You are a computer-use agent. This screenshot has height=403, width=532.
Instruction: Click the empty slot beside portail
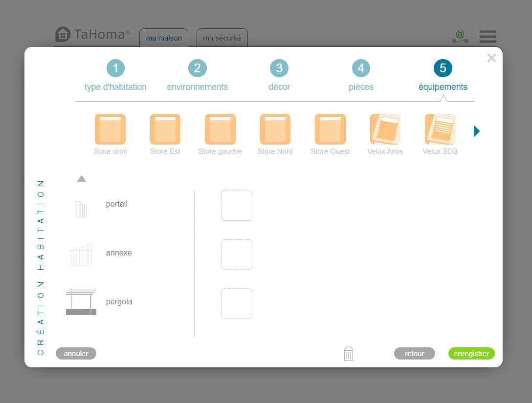(237, 206)
